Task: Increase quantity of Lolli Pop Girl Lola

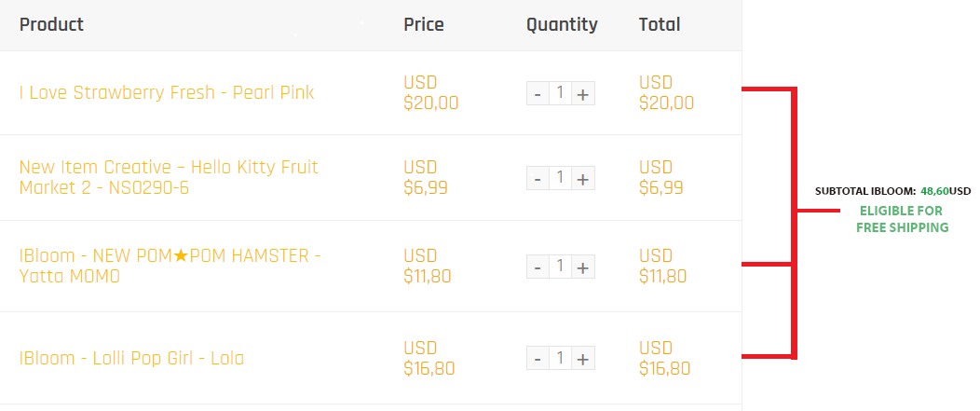Action: [x=583, y=358]
